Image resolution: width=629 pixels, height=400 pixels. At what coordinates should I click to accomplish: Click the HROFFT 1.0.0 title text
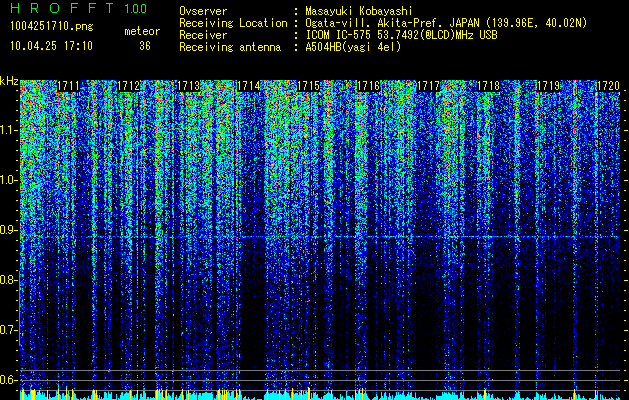[78, 8]
